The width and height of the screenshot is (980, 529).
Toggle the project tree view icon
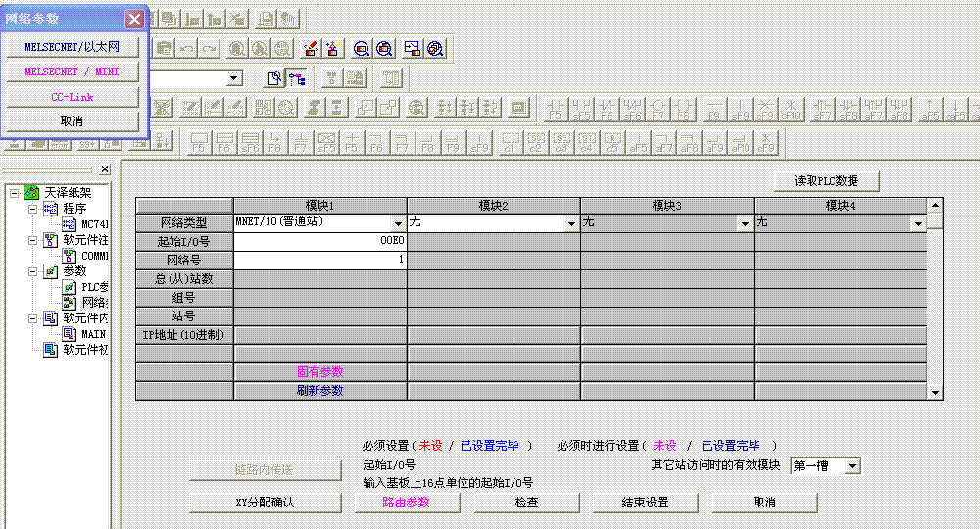point(297,78)
